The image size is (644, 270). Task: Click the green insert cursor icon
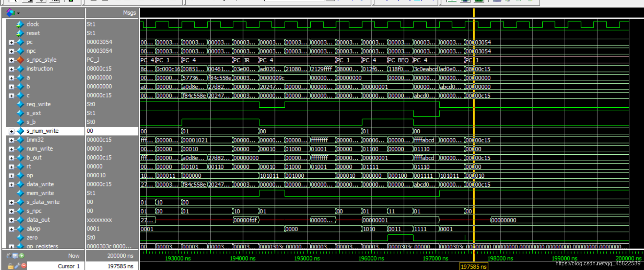22,256
